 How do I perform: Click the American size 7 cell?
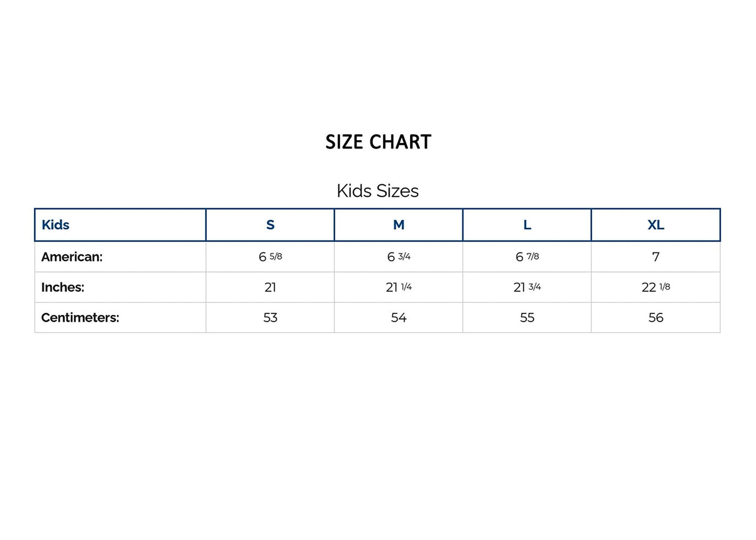coord(656,257)
